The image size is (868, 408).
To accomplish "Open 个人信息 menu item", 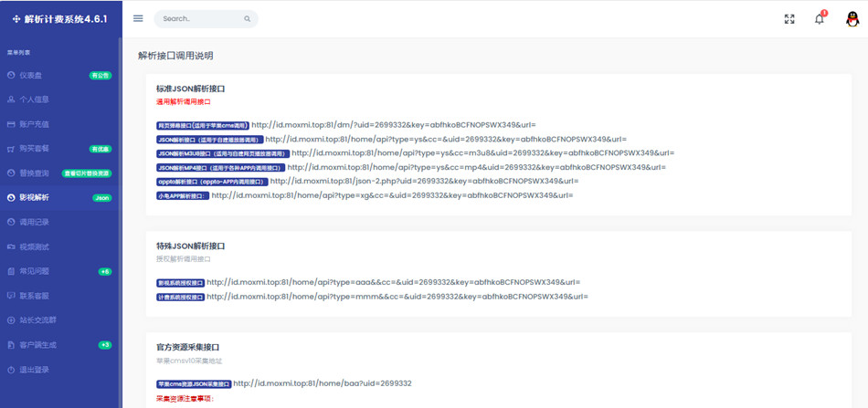I will [34, 99].
